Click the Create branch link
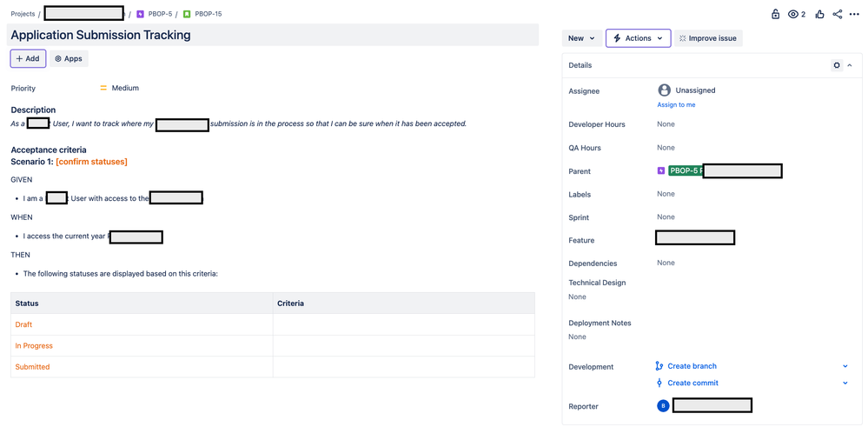This screenshot has height=427, width=868. [692, 366]
